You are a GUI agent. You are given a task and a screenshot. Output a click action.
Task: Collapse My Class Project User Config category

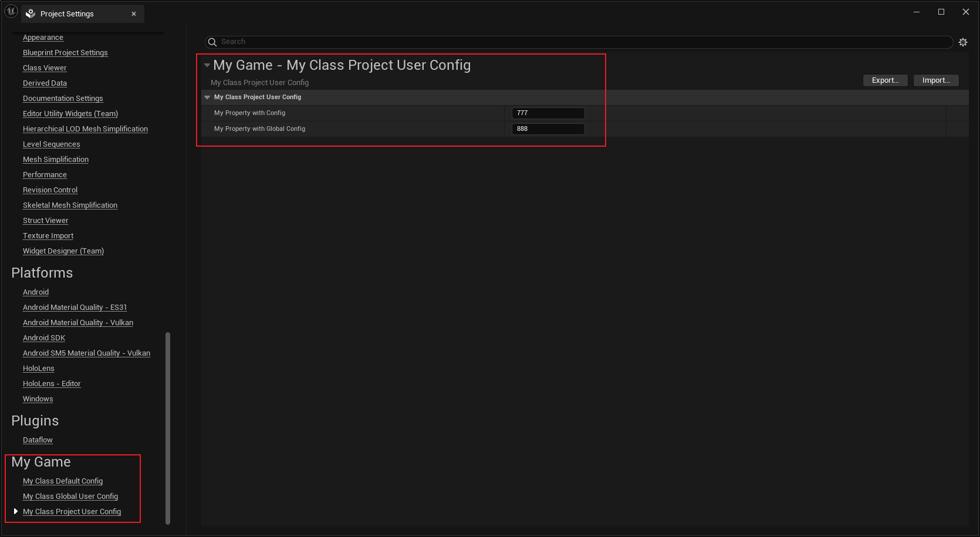207,97
